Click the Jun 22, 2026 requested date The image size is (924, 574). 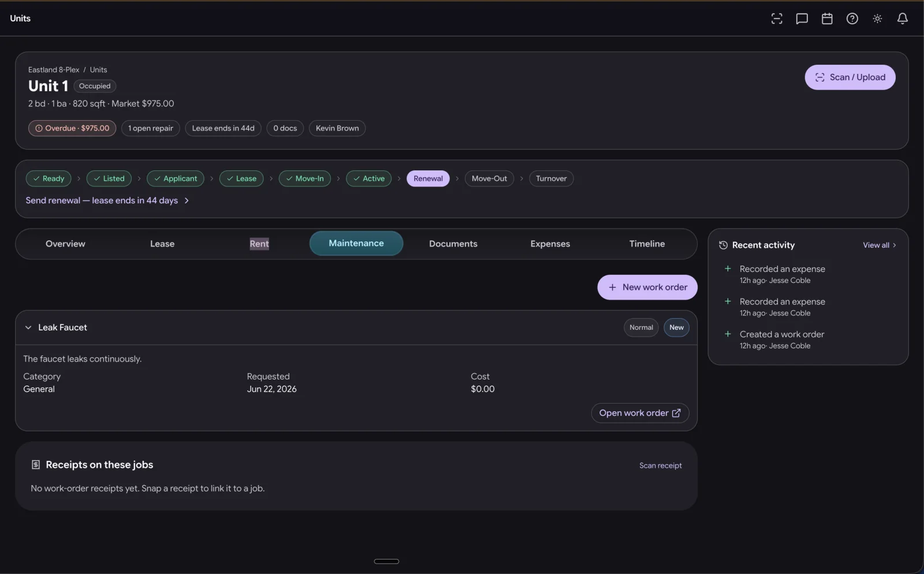click(x=271, y=389)
